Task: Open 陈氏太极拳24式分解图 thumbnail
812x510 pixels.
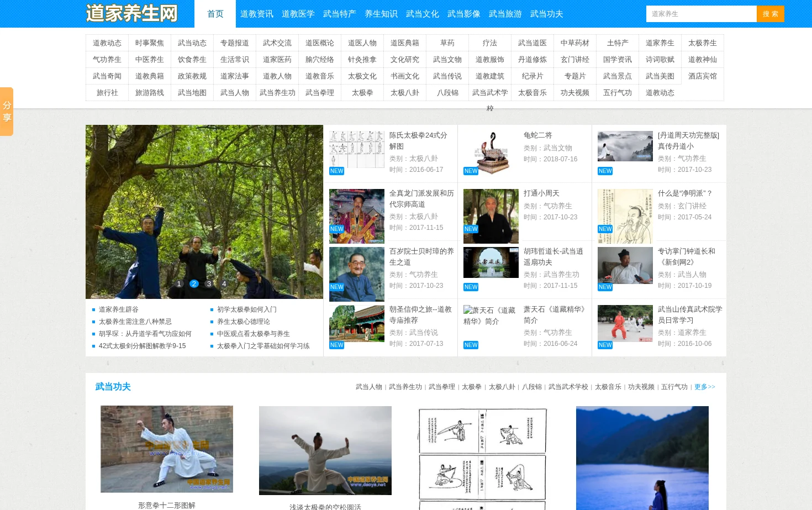Action: (x=357, y=149)
